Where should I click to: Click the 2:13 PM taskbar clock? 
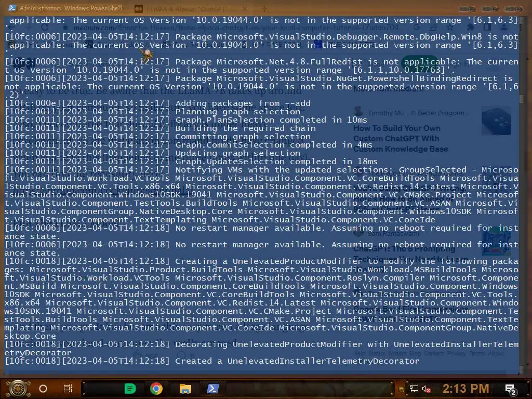point(465,388)
